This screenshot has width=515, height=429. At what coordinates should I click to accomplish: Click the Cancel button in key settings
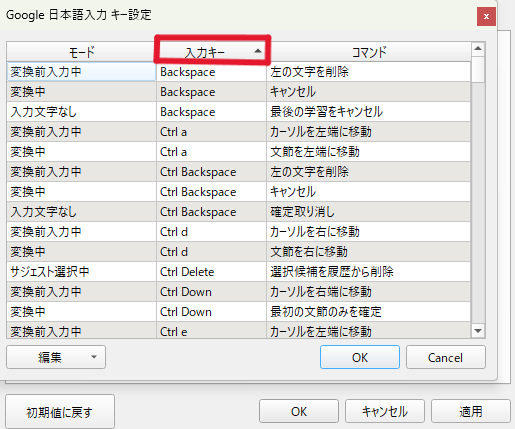click(445, 357)
